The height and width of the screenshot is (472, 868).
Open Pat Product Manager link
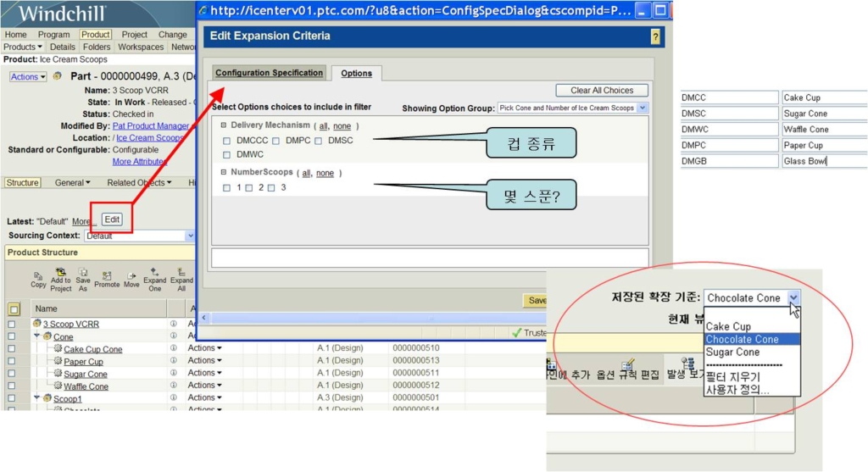[151, 126]
